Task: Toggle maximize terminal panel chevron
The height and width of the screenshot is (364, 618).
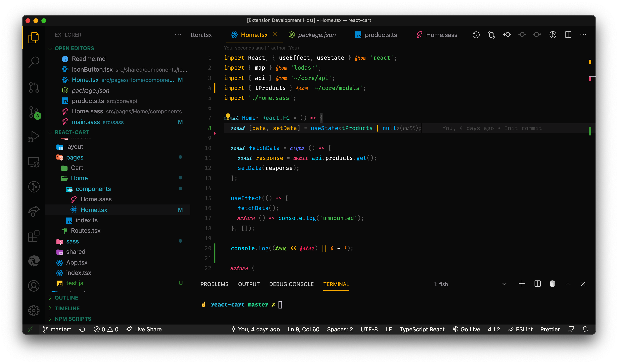Action: [568, 284]
